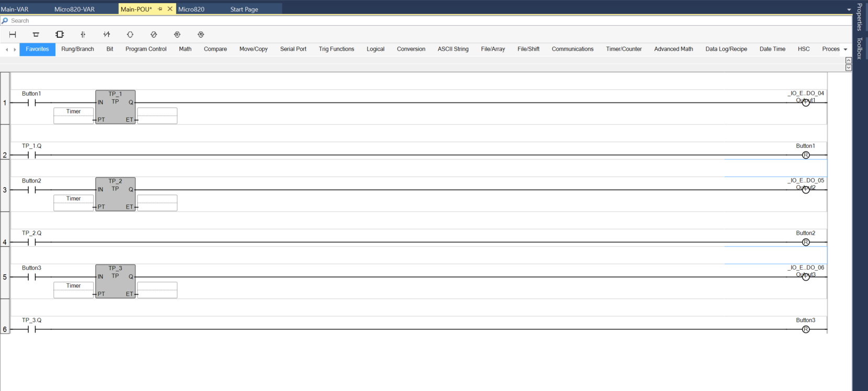The width and height of the screenshot is (868, 391).
Task: Insert a set coil from the toolbar
Action: 177,34
